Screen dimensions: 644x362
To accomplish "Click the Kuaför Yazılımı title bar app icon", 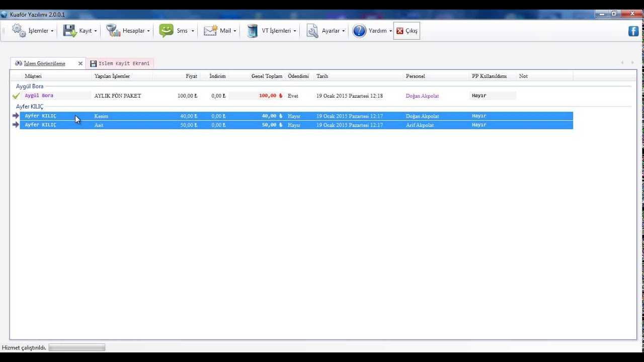I will click(x=4, y=14).
